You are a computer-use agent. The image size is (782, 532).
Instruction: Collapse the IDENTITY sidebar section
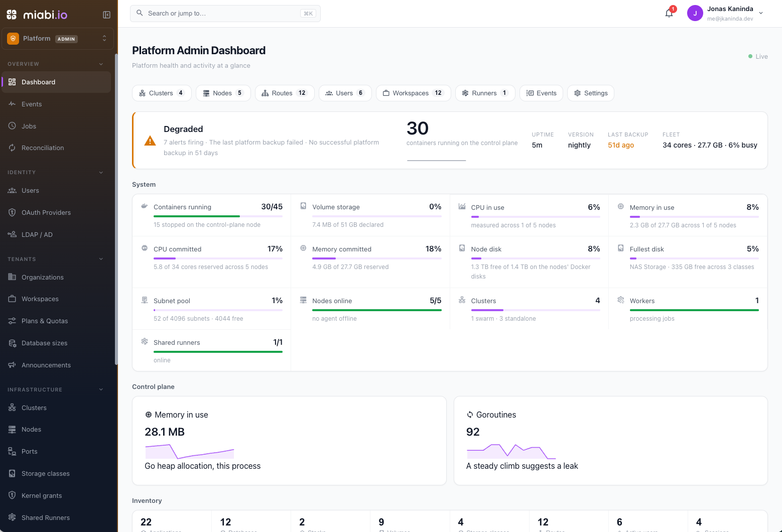(x=101, y=172)
